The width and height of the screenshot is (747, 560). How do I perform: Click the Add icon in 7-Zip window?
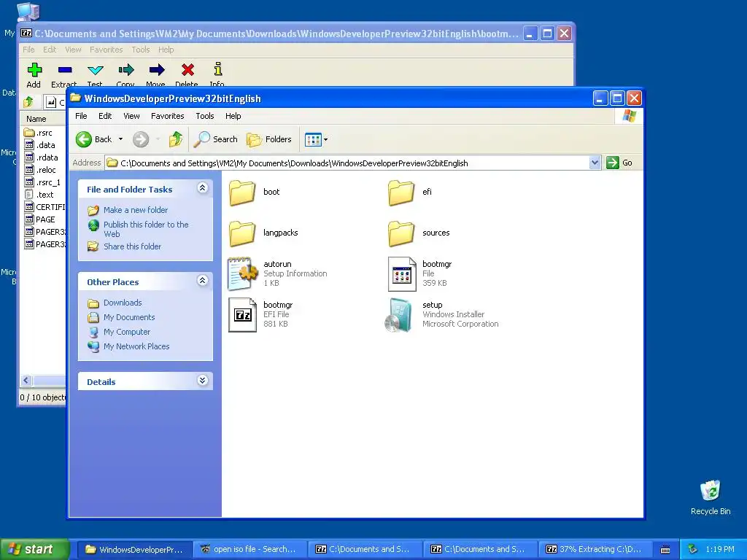click(34, 70)
